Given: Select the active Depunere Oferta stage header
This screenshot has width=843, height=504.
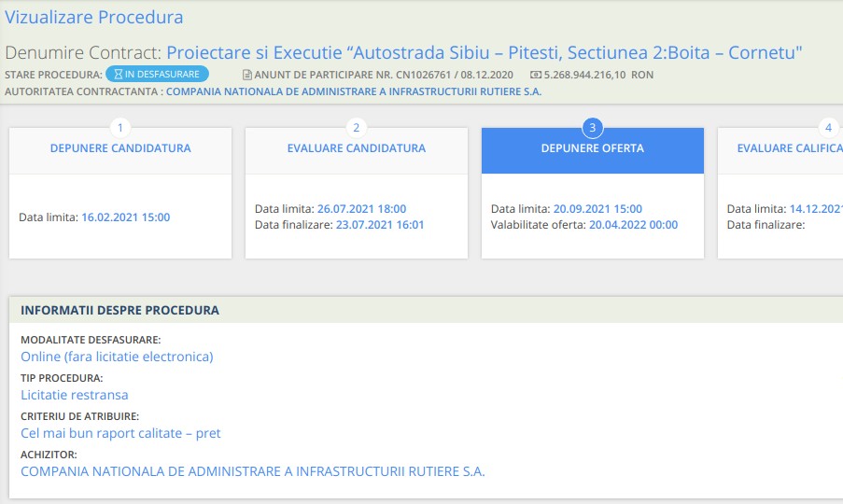Looking at the screenshot, I should click(x=592, y=148).
